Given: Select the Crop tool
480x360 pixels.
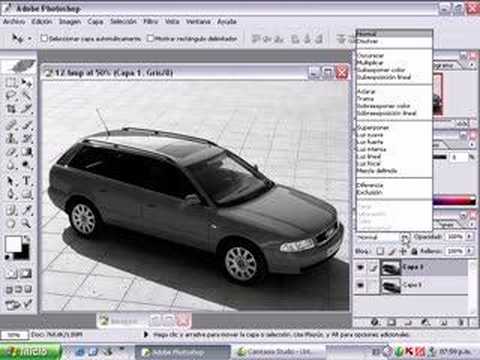Looking at the screenshot, I should (x=11, y=109).
